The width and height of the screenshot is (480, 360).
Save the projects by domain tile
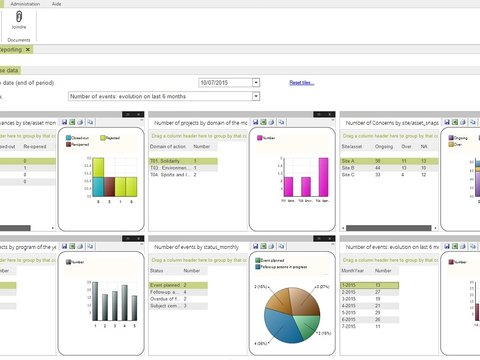point(255,122)
